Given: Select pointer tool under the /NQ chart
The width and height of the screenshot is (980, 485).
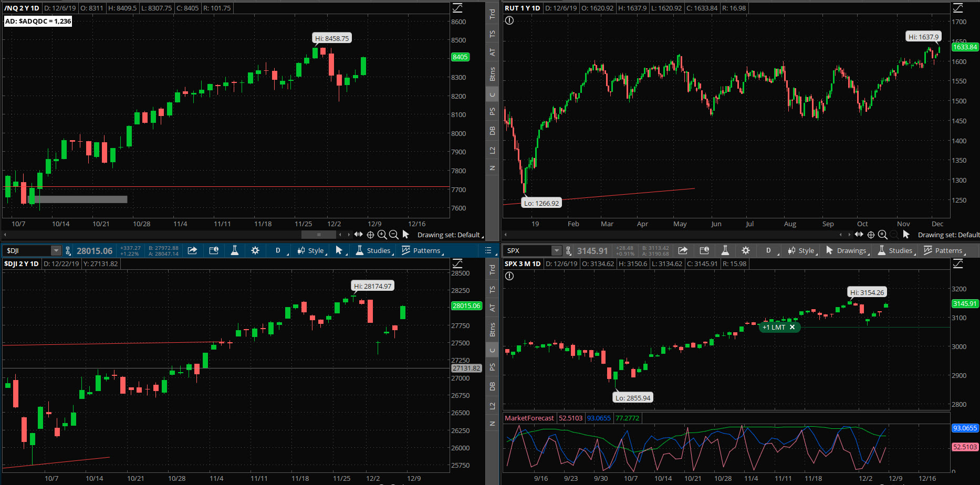Looking at the screenshot, I should click(x=405, y=235).
